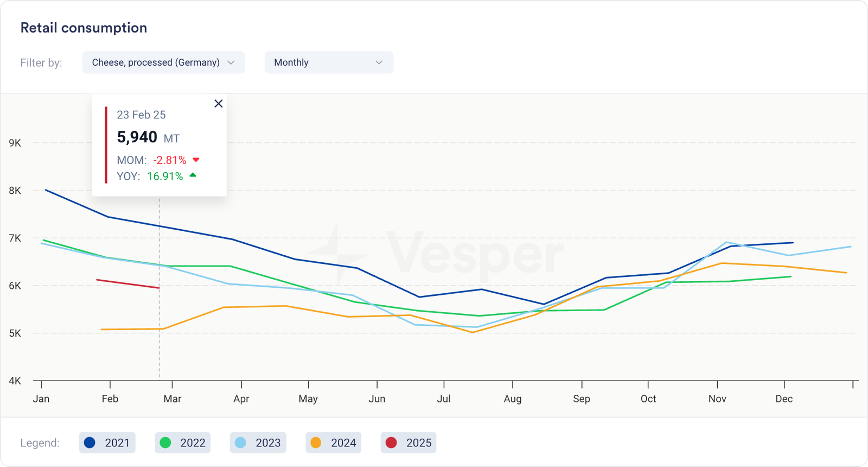Close the 23 Feb 25 tooltip

(219, 104)
